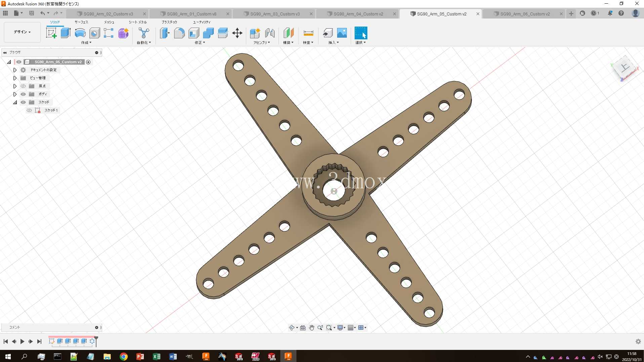Click the Offset Plane construct icon
Screen dimensions: 644x362
[x=288, y=33]
